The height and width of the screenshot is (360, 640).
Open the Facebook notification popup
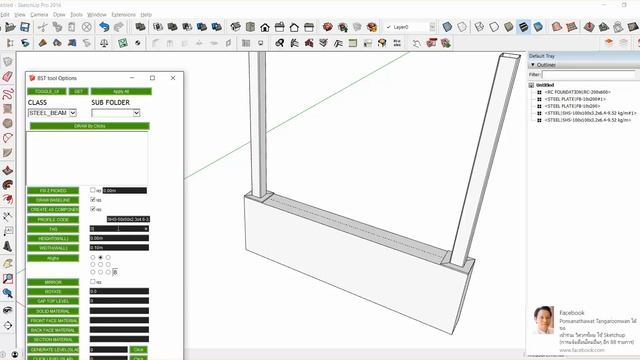584,330
